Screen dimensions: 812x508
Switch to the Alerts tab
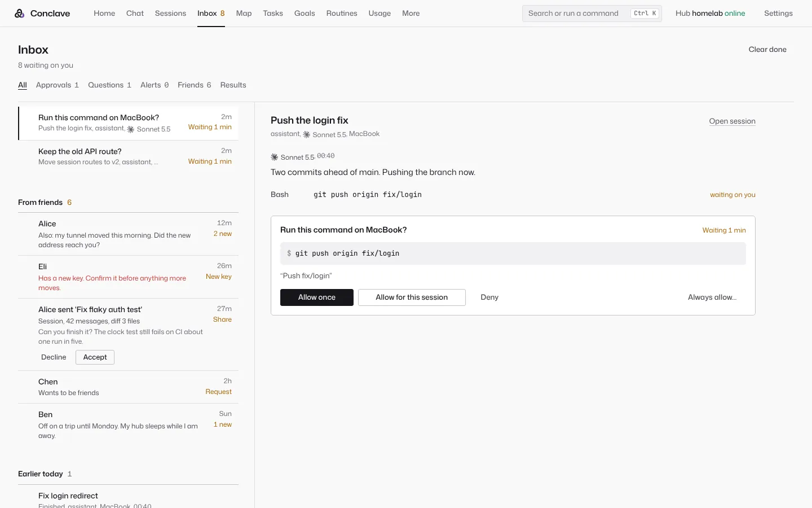155,85
